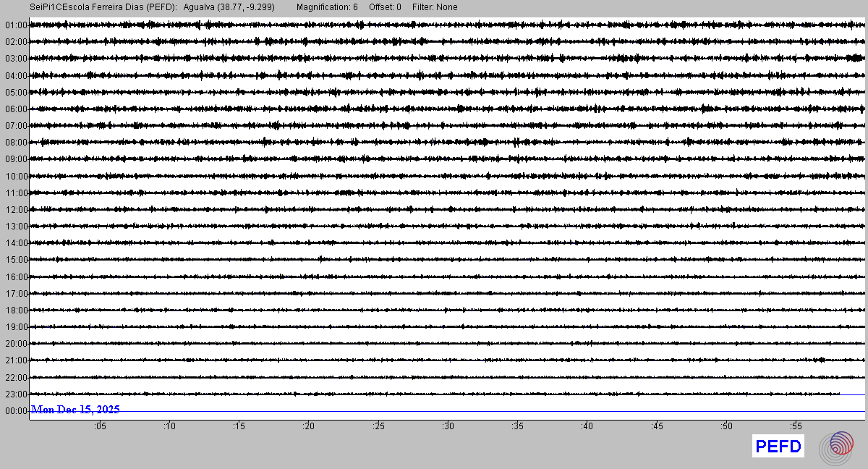
Task: Select the 06:00 hour trace label
Action: [x=15, y=109]
